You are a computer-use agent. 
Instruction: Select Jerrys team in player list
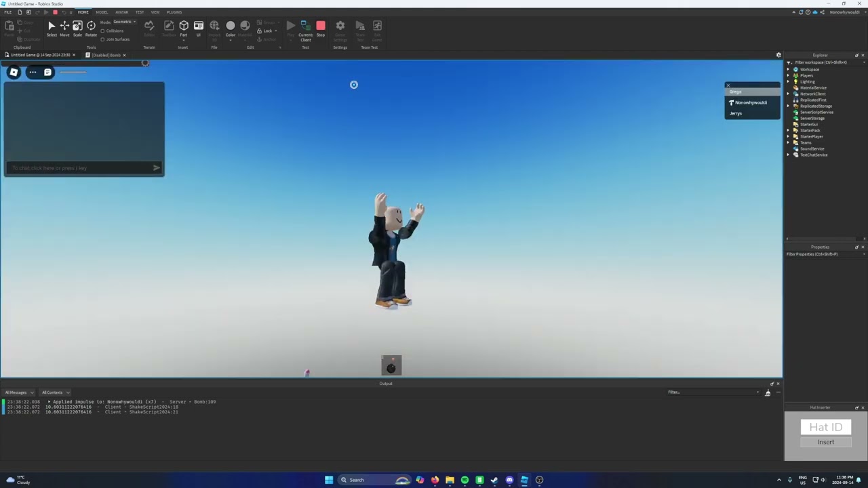pos(753,113)
